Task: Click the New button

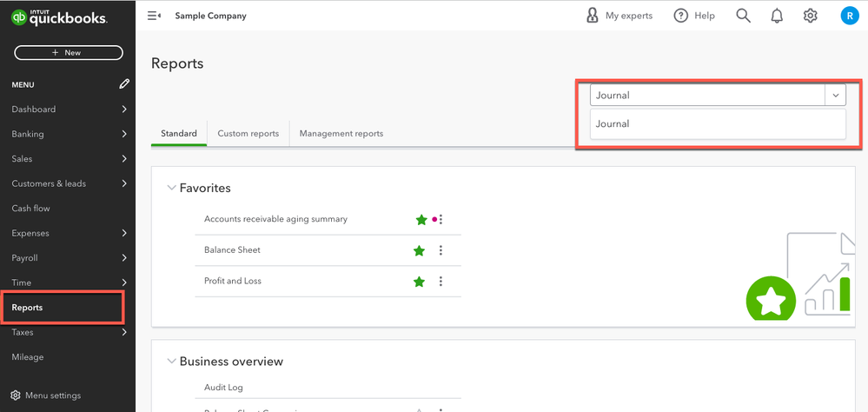Action: (x=68, y=53)
